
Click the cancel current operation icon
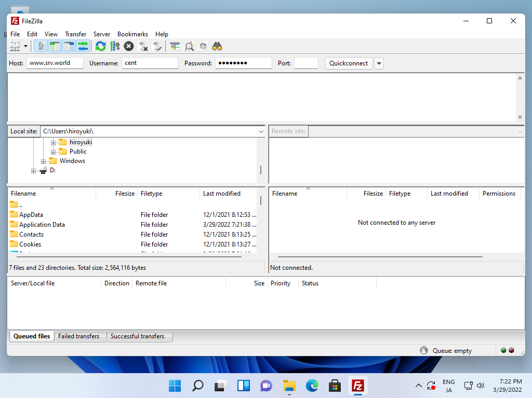[x=129, y=46]
